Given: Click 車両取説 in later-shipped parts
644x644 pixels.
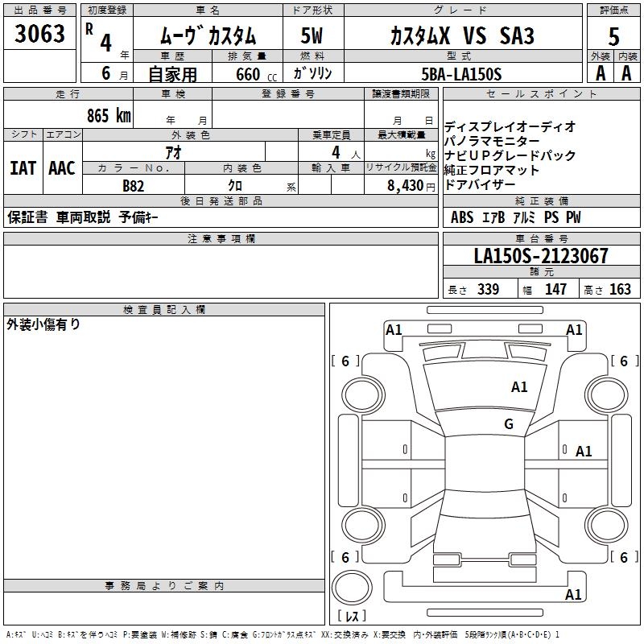Looking at the screenshot, I should [x=84, y=217].
